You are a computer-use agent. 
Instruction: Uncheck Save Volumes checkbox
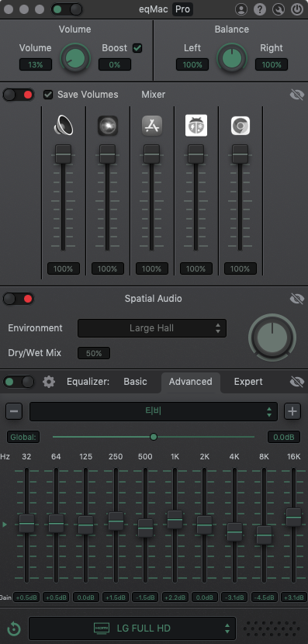tap(48, 95)
